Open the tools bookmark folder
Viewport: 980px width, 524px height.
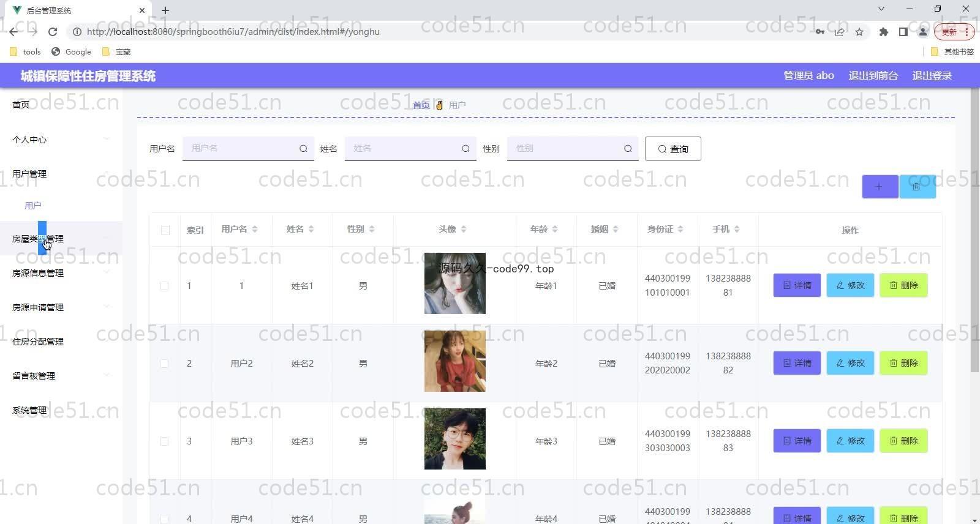26,52
